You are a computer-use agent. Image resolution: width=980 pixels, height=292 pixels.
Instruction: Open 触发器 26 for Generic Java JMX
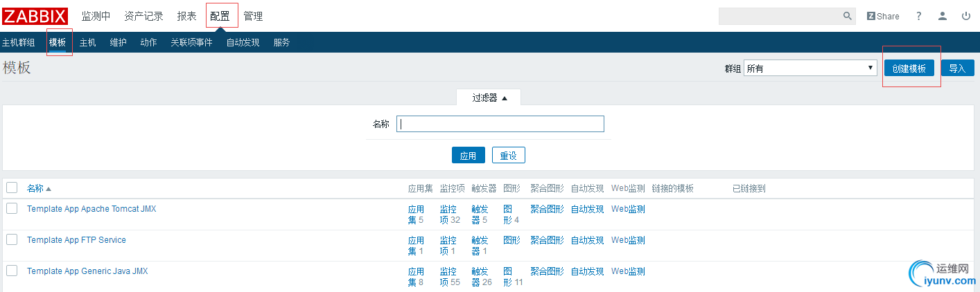coord(482,277)
